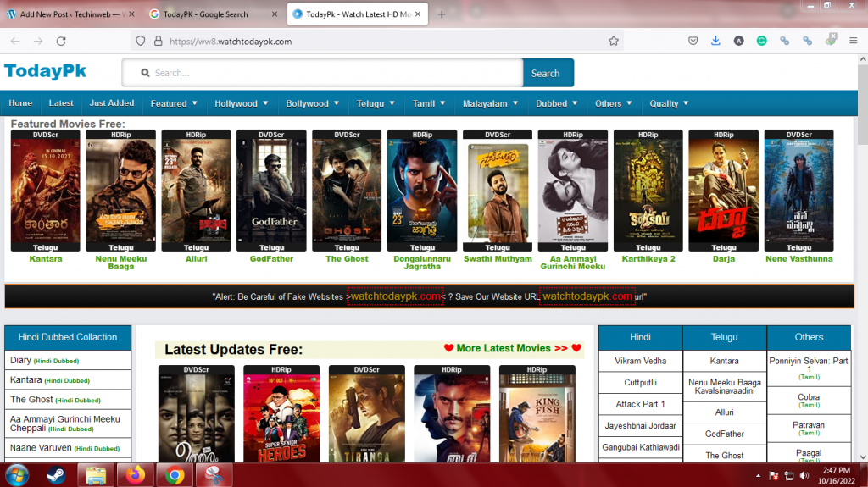The height and width of the screenshot is (487, 868).
Task: Click the Firefox taskbar icon
Action: pyautogui.click(x=135, y=475)
